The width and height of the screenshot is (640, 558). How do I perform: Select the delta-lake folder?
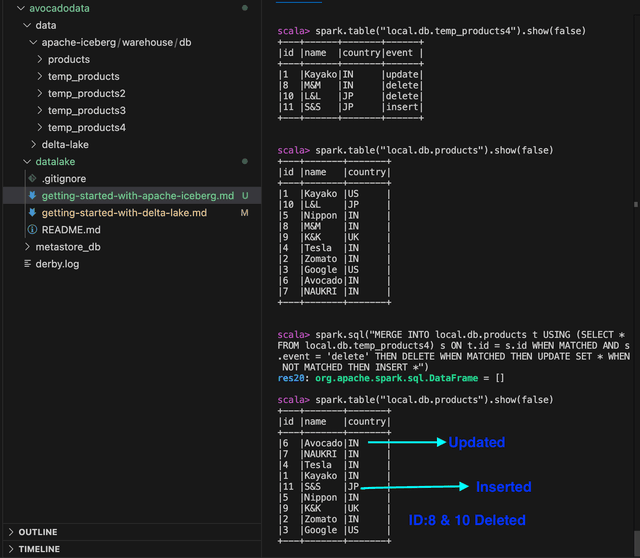(65, 145)
